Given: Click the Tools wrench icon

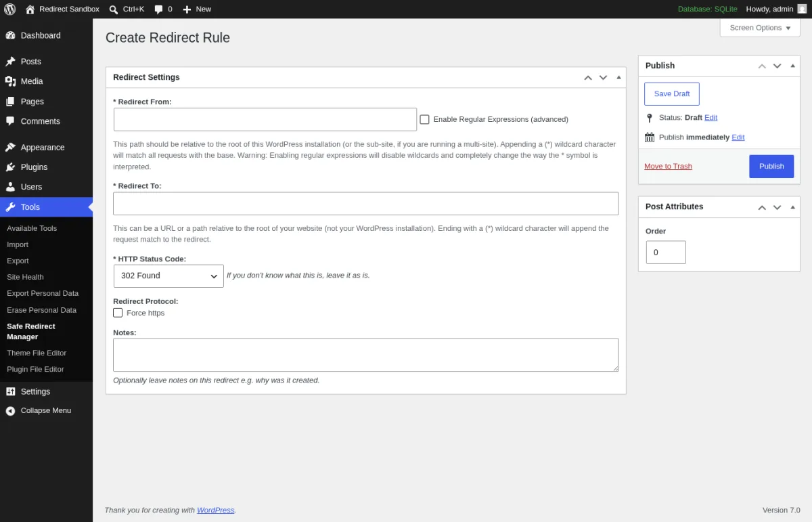Looking at the screenshot, I should pos(10,207).
